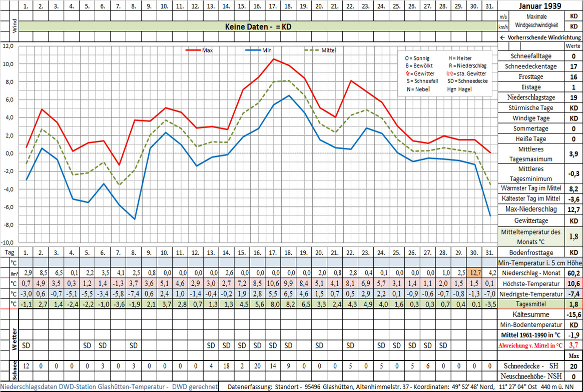Click the blue Min legend line
This screenshot has width=583, height=392.
253,50
